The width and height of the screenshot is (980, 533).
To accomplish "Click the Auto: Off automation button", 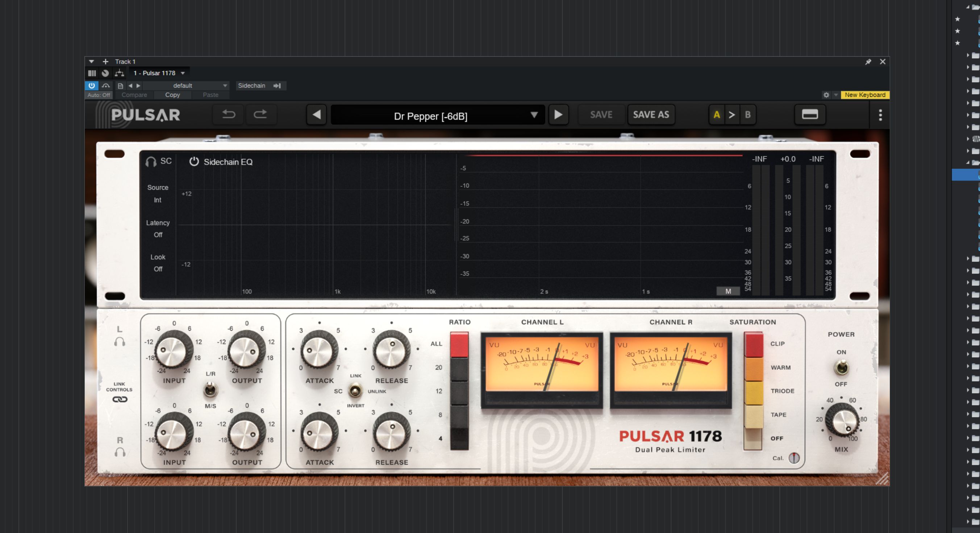I will click(99, 95).
